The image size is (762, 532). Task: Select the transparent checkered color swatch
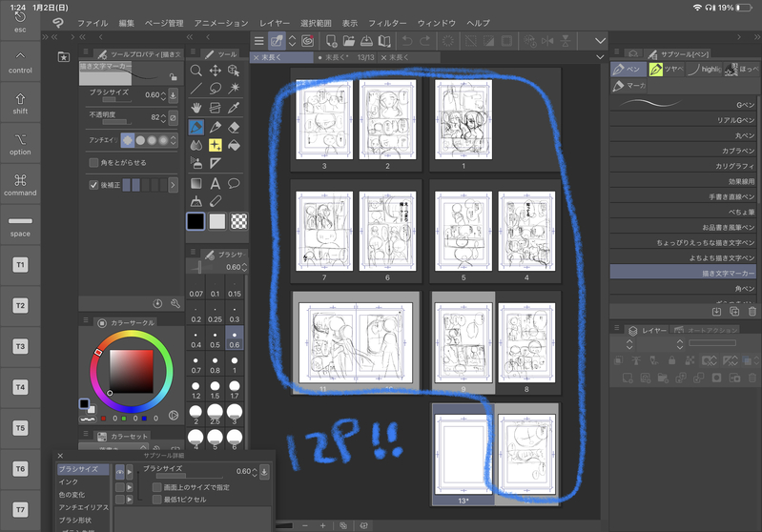click(x=238, y=221)
